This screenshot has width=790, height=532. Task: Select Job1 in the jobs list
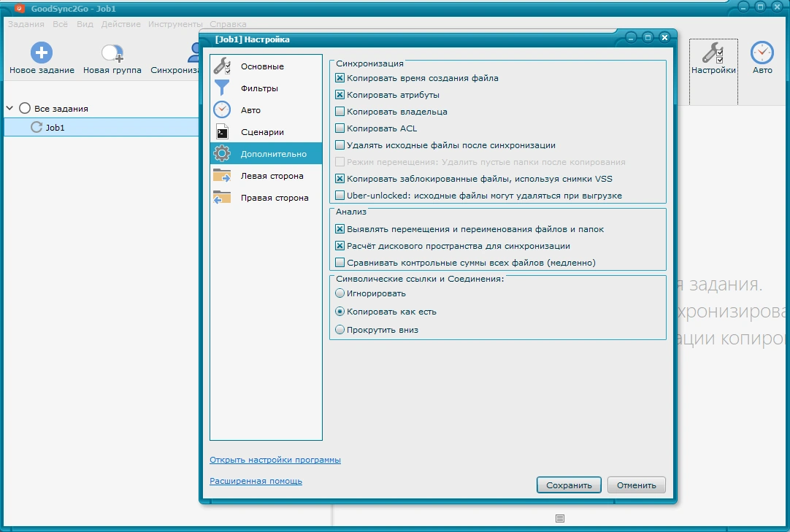point(101,128)
